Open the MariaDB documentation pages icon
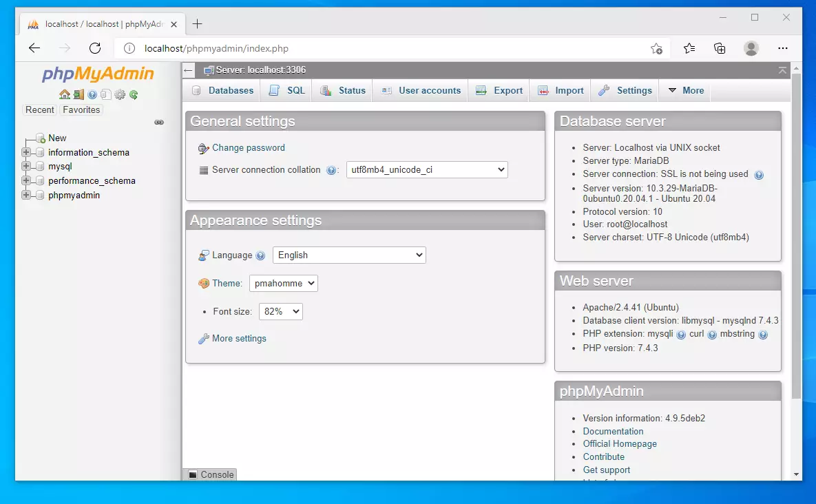 [105, 94]
